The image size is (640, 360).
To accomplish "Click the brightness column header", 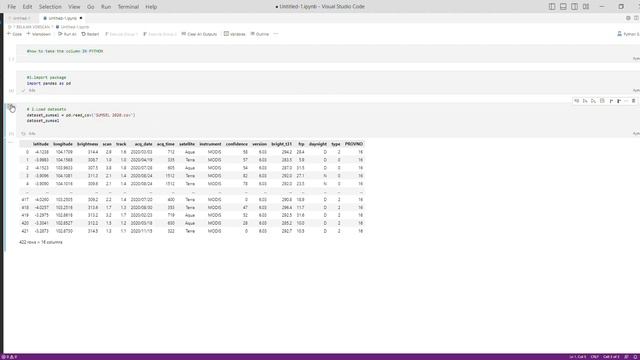I will point(87,144).
